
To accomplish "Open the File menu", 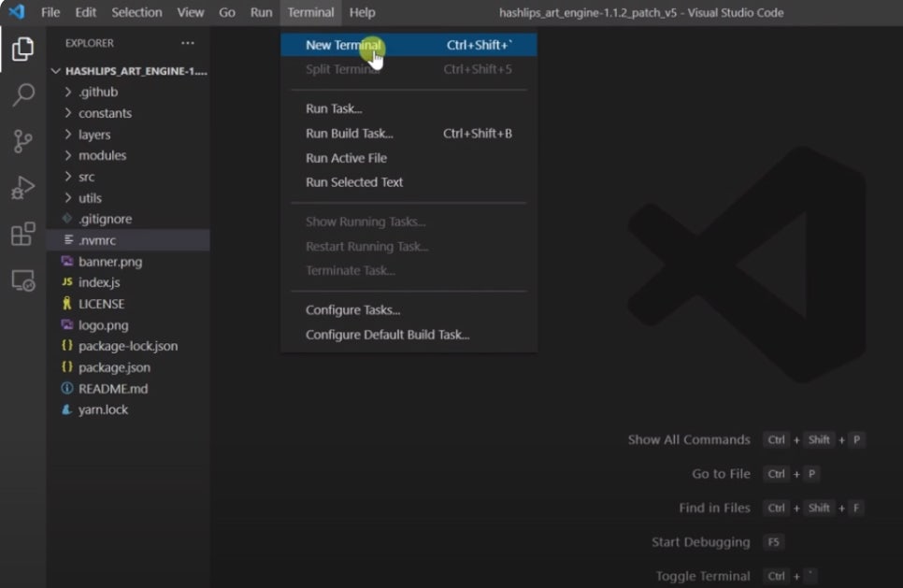I will click(50, 12).
